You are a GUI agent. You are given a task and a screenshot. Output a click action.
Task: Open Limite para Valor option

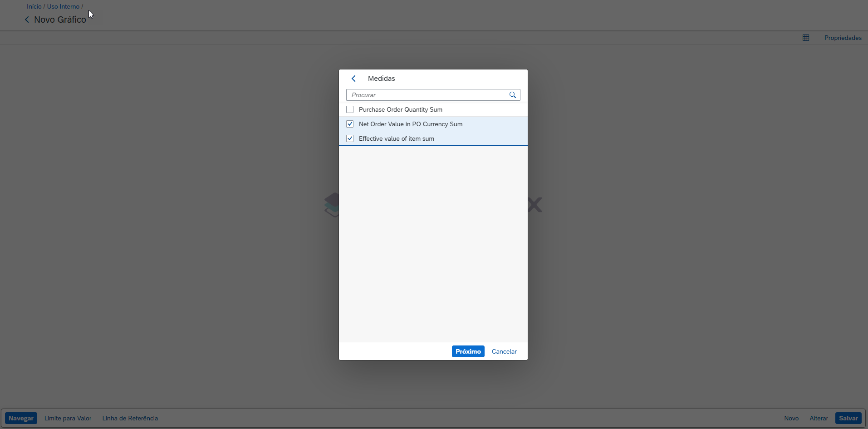[68, 418]
